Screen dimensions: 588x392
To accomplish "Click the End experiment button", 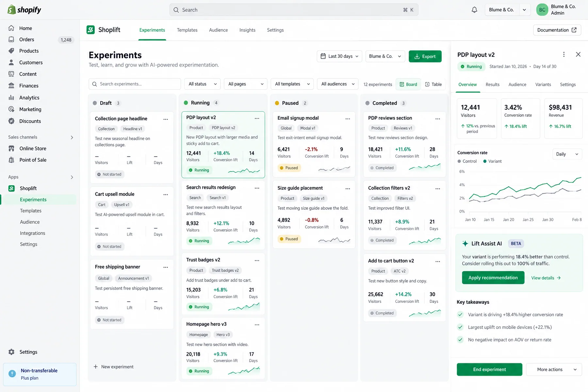I will [489, 369].
